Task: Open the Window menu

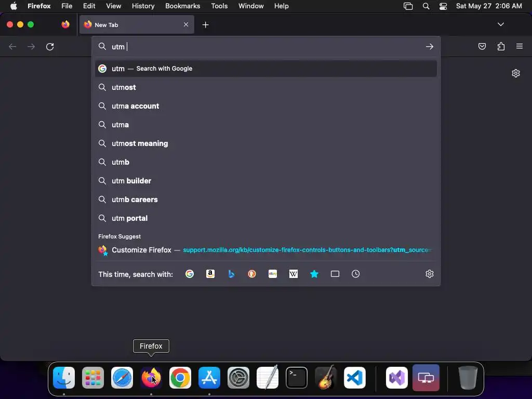Action: (x=251, y=6)
